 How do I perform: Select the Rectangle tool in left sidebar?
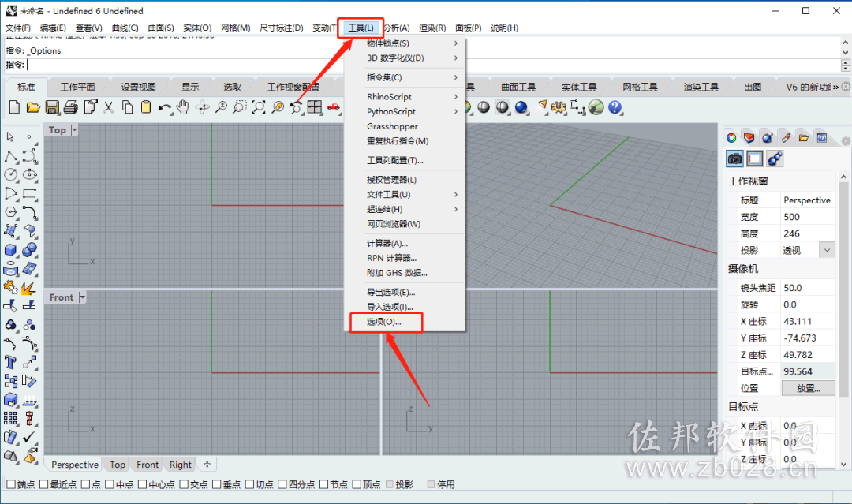click(x=29, y=194)
